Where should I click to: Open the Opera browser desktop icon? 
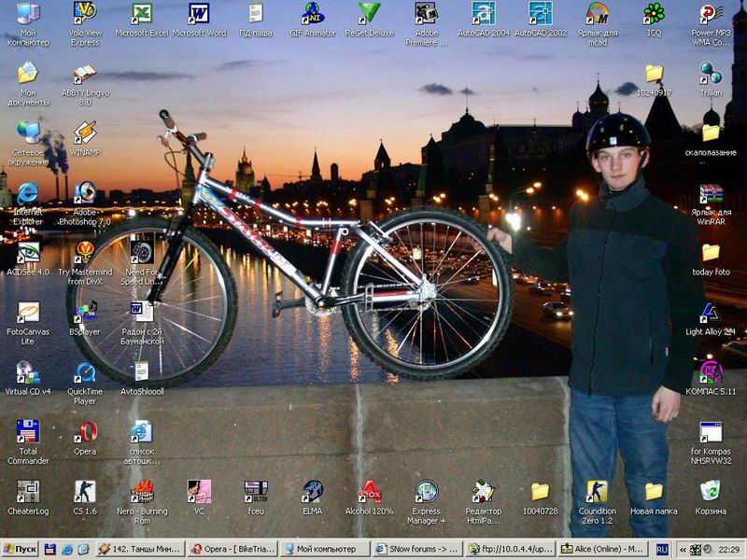click(85, 431)
